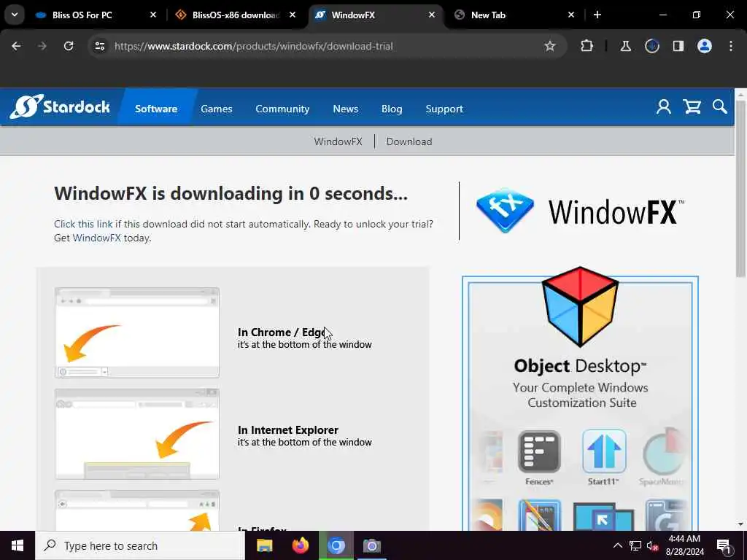Open a new browser tab with plus
747x560 pixels.
597,15
